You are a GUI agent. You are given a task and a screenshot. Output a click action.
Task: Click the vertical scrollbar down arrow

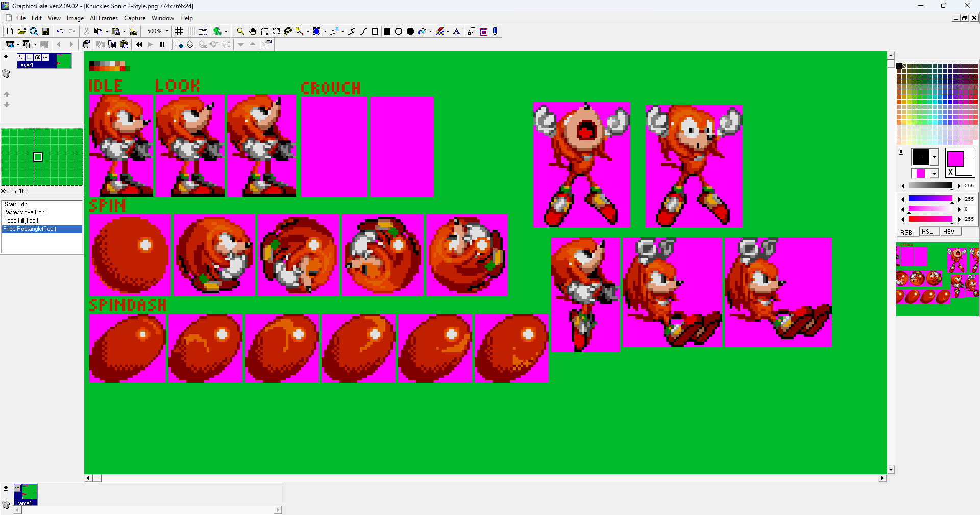[891, 470]
